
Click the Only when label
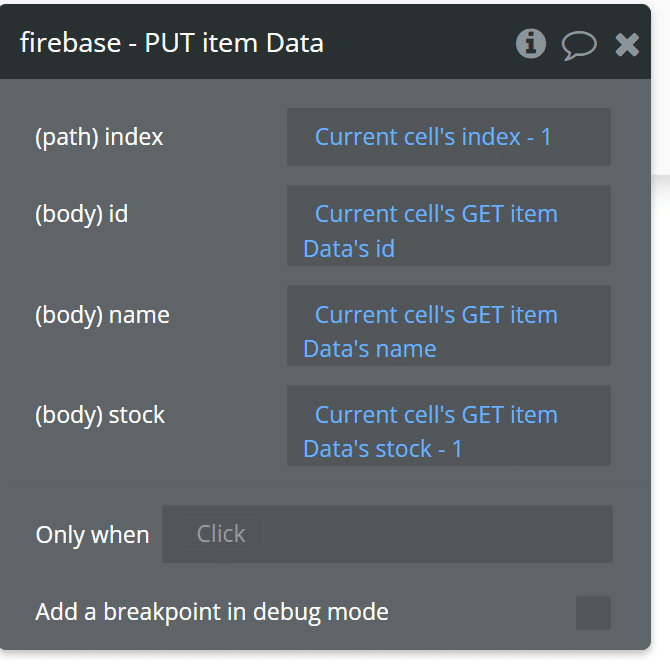pos(92,534)
